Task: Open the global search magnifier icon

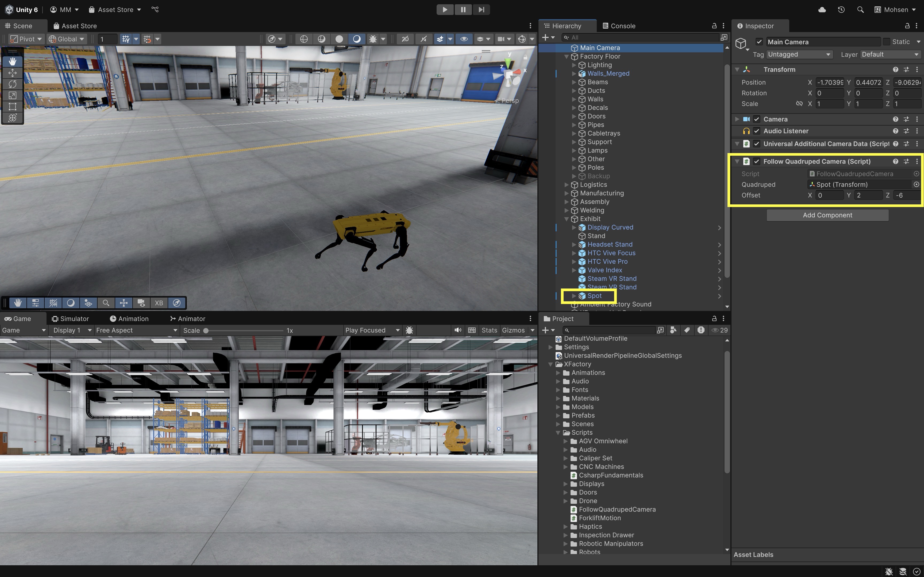Action: pyautogui.click(x=860, y=10)
